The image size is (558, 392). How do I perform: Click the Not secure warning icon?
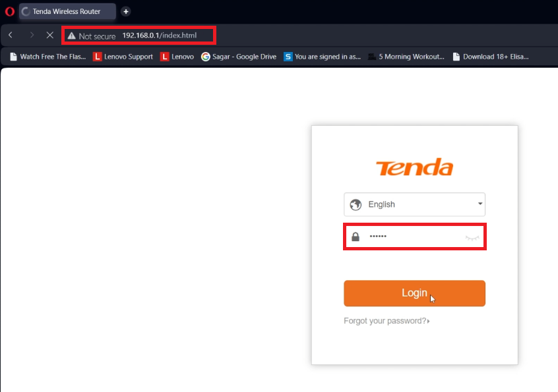point(72,36)
